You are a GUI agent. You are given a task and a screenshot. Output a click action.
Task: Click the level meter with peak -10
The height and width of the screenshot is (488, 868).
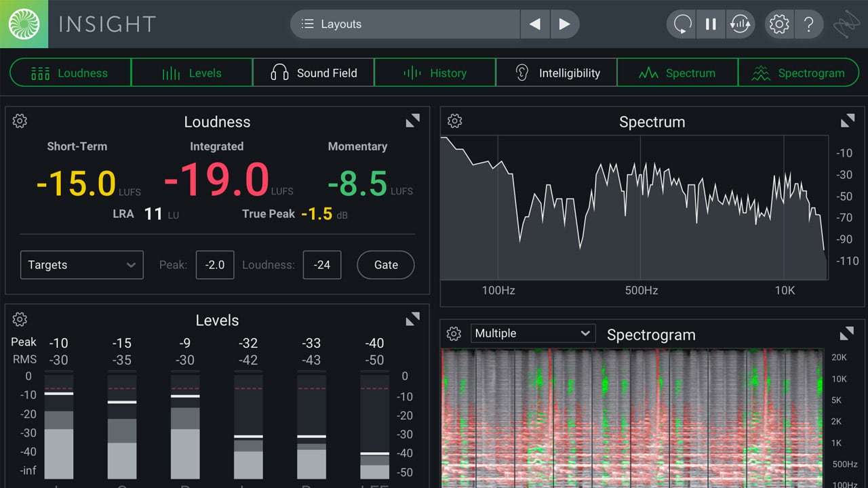point(58,425)
